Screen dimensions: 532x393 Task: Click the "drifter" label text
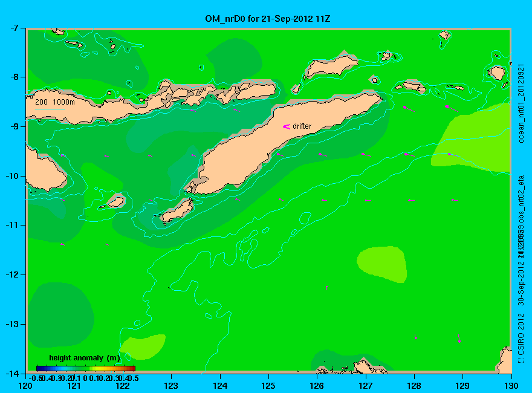pyautogui.click(x=302, y=126)
